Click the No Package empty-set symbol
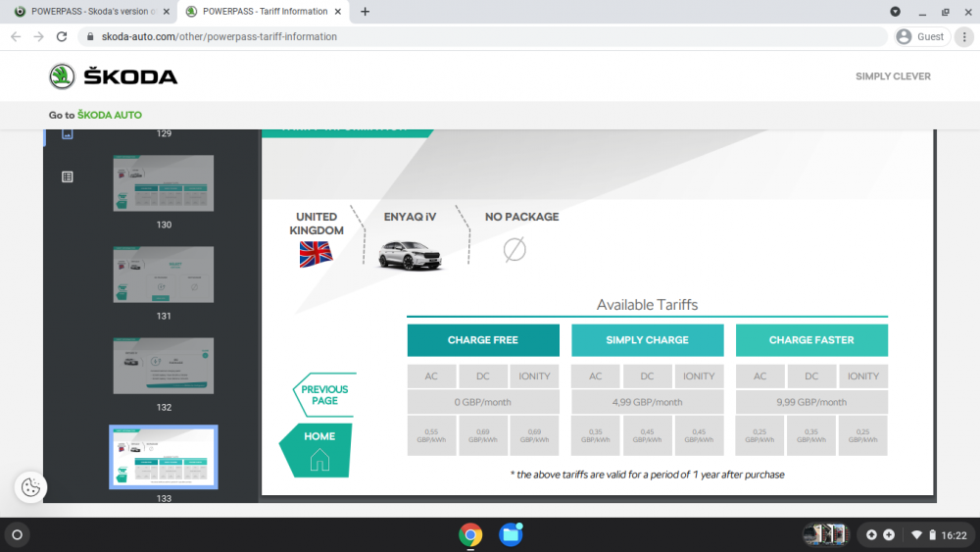 514,249
